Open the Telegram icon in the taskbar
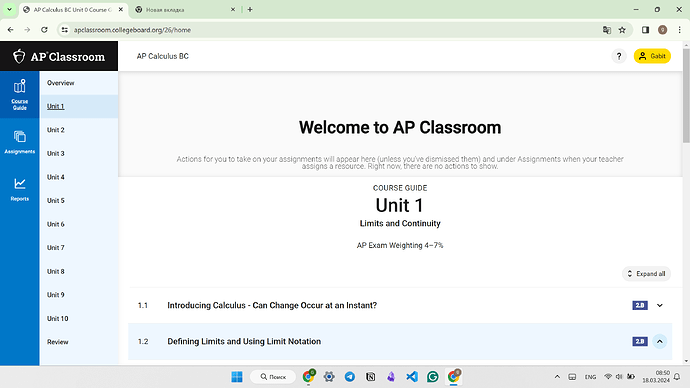This screenshot has height=388, width=690. (350, 377)
